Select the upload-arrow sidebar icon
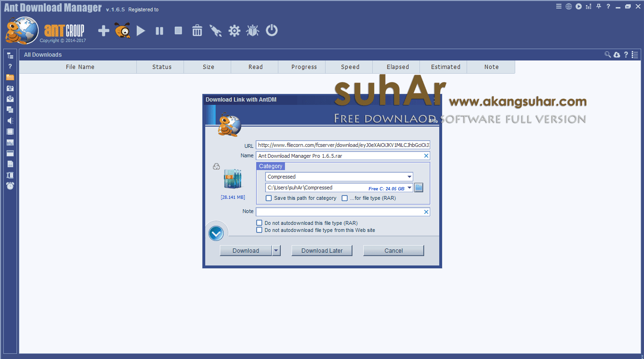Viewport: 644px width, 359px height. 10,88
